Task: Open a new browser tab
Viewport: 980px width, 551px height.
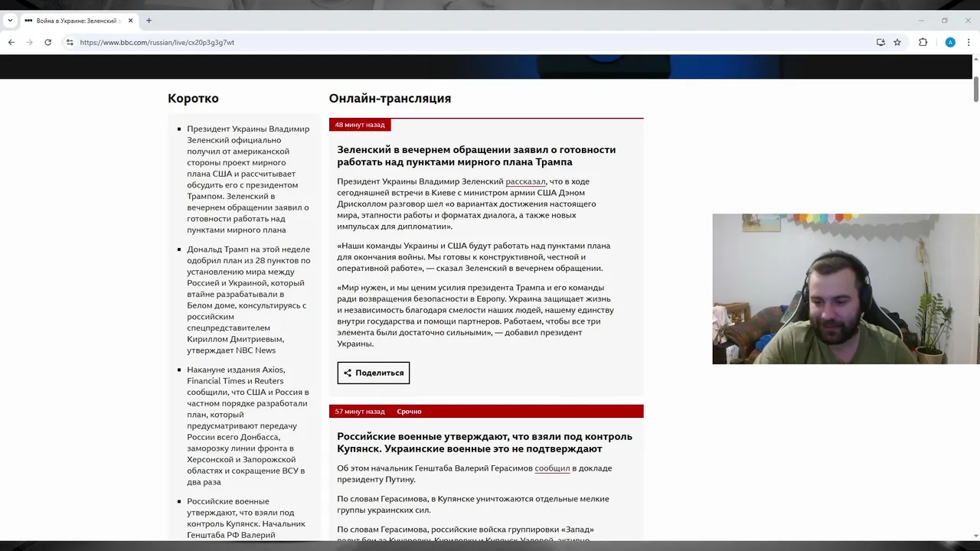Action: (149, 21)
